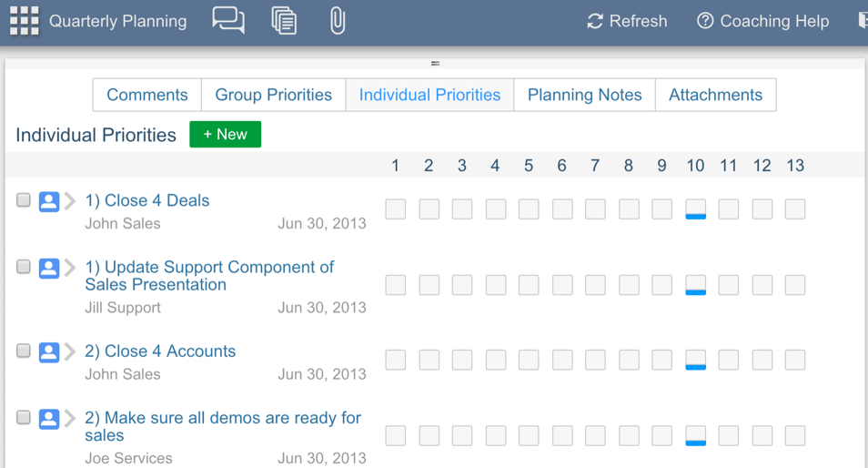This screenshot has height=468, width=868.
Task: Open the apps grid menu icon
Action: pyautogui.click(x=25, y=21)
